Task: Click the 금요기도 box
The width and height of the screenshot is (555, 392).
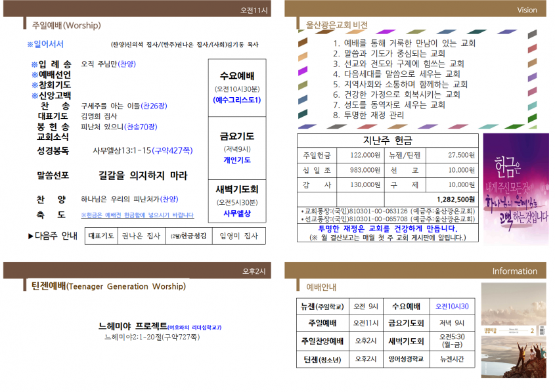Action: tap(237, 148)
